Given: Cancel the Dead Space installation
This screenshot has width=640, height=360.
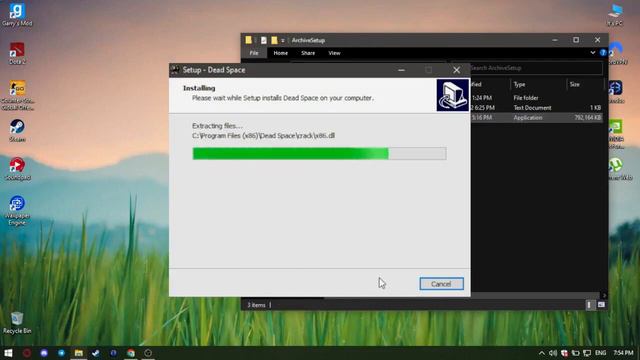Looking at the screenshot, I should (441, 284).
